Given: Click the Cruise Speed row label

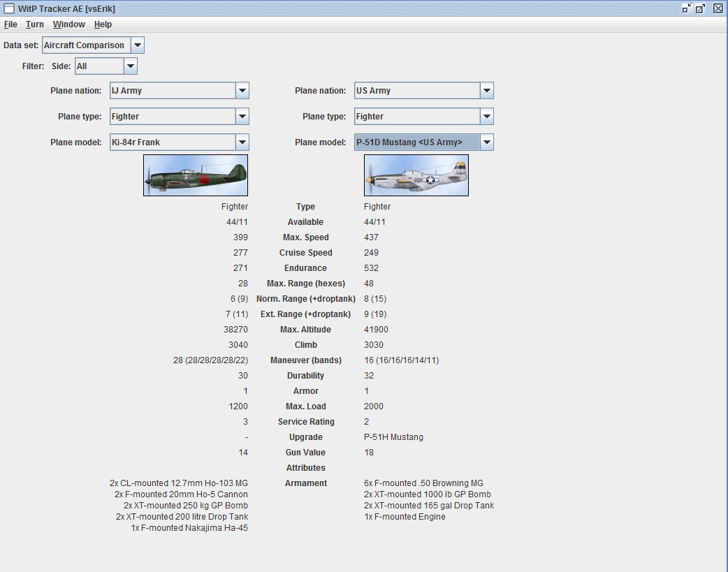Looking at the screenshot, I should point(305,253).
